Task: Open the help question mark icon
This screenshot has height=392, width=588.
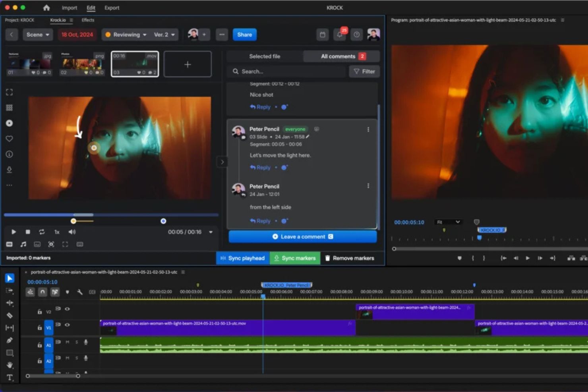Action: pyautogui.click(x=357, y=35)
